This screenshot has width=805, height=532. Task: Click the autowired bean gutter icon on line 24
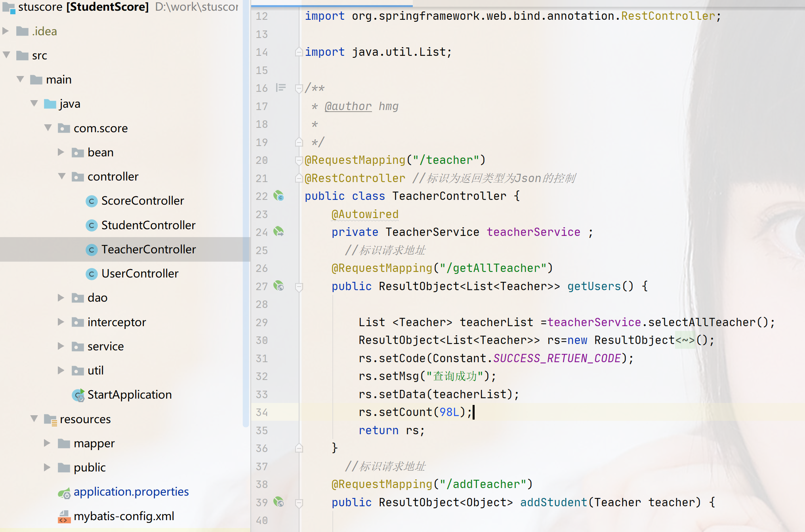click(x=279, y=232)
